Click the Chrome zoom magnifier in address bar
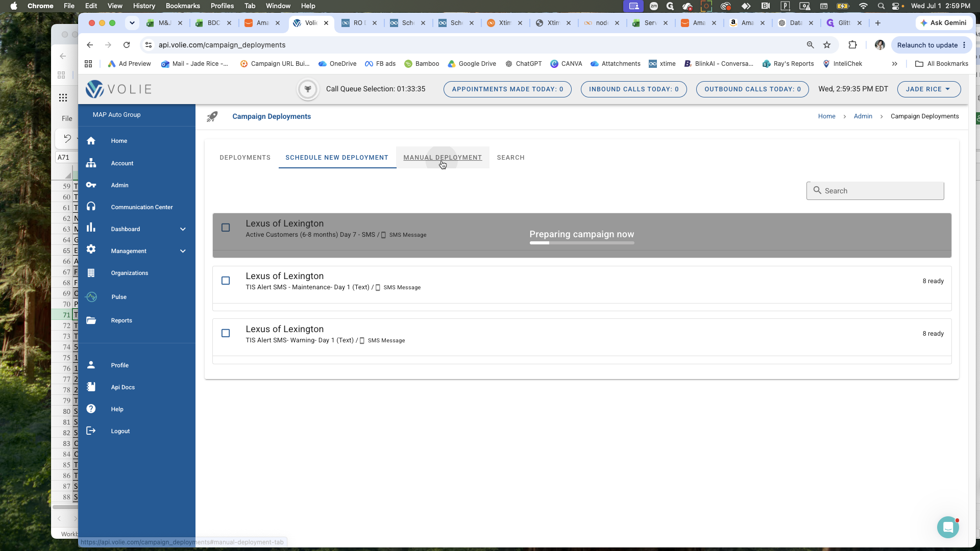Image resolution: width=980 pixels, height=551 pixels. coord(810,45)
